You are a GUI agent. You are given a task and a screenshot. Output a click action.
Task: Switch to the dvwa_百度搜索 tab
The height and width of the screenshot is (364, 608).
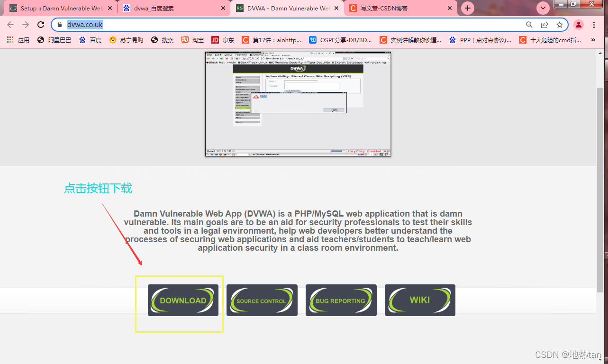tap(173, 8)
